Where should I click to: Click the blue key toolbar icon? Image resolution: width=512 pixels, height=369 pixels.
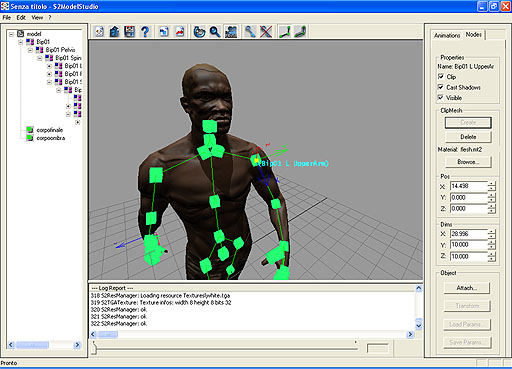(x=250, y=32)
